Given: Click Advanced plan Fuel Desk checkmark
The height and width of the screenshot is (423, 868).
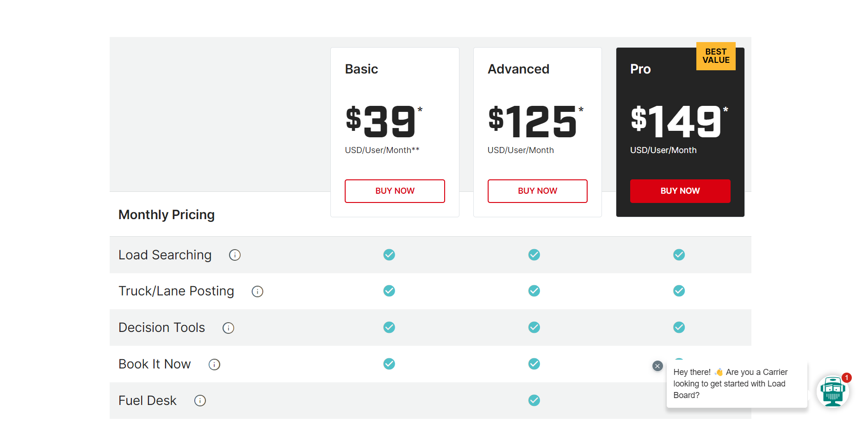Looking at the screenshot, I should pos(534,400).
